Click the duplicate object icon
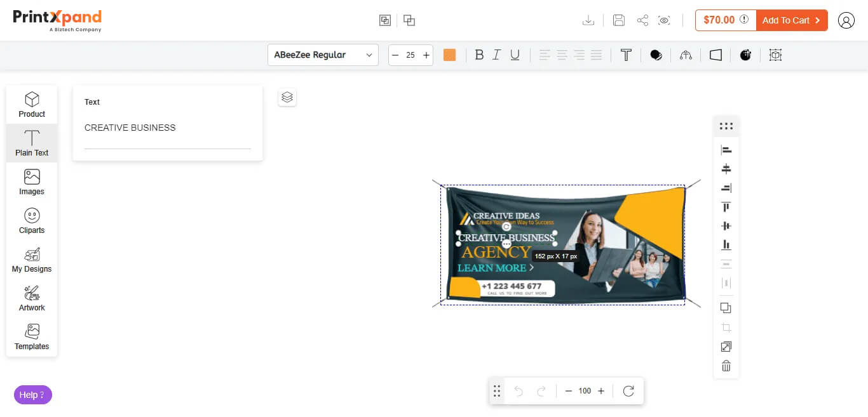The width and height of the screenshot is (868, 417). (x=726, y=308)
